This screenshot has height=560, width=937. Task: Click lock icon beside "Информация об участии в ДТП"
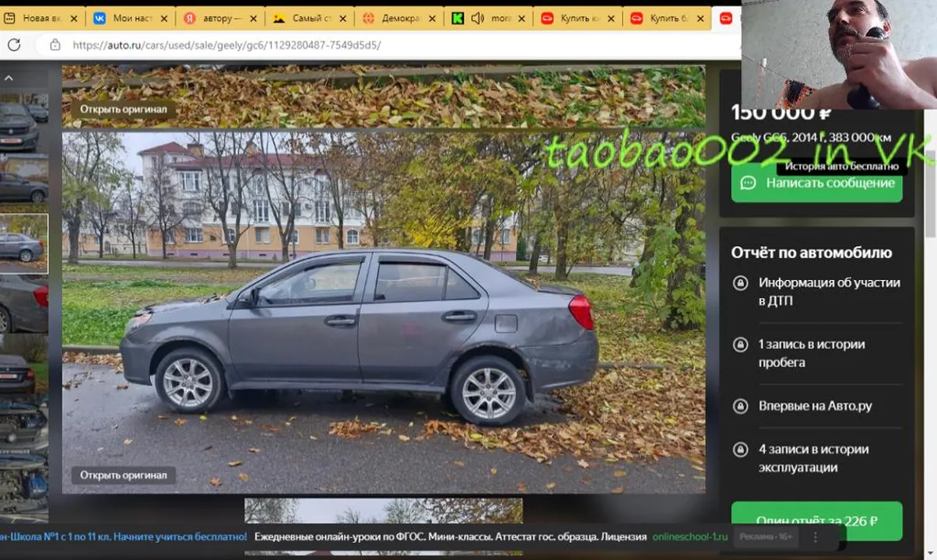(x=740, y=283)
